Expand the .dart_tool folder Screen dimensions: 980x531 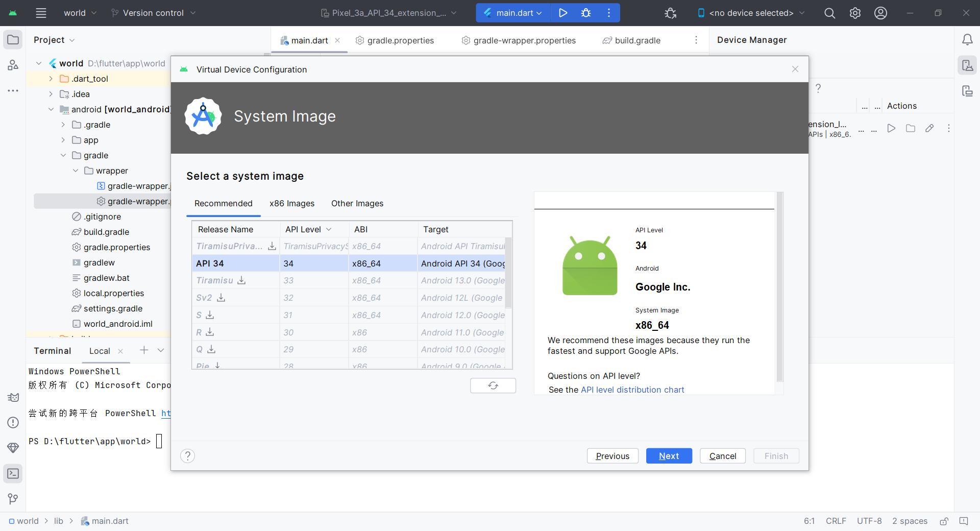(x=51, y=79)
